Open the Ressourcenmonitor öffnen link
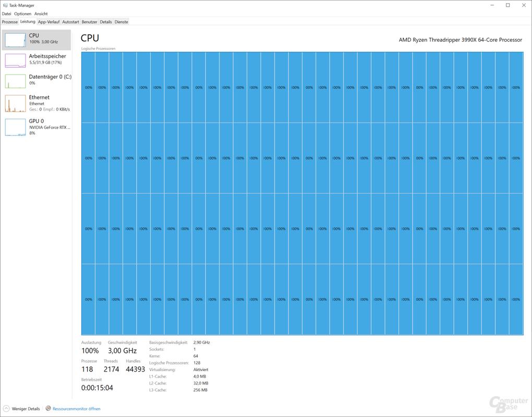532x417 pixels. click(x=76, y=409)
